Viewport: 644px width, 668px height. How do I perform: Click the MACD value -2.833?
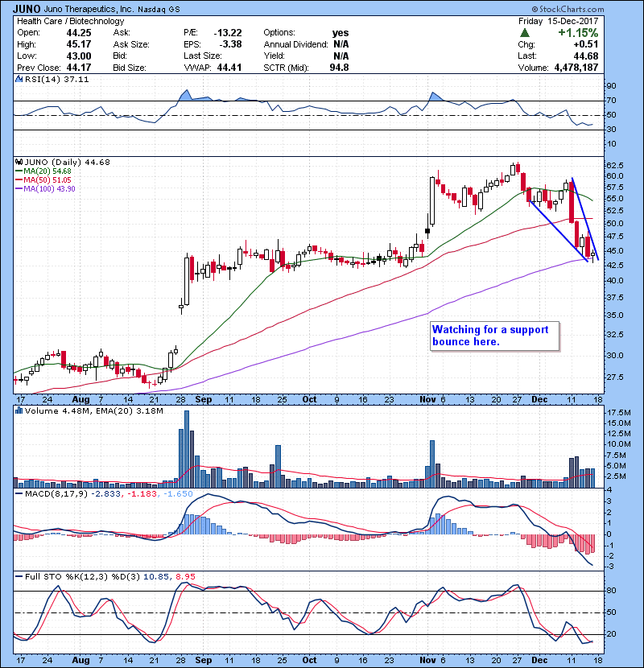[105, 494]
